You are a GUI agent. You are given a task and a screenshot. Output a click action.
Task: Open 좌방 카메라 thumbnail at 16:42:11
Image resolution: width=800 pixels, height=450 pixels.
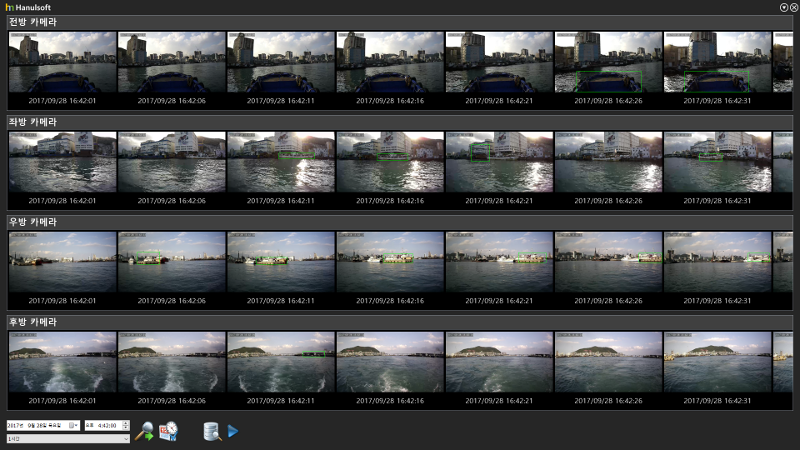click(280, 162)
